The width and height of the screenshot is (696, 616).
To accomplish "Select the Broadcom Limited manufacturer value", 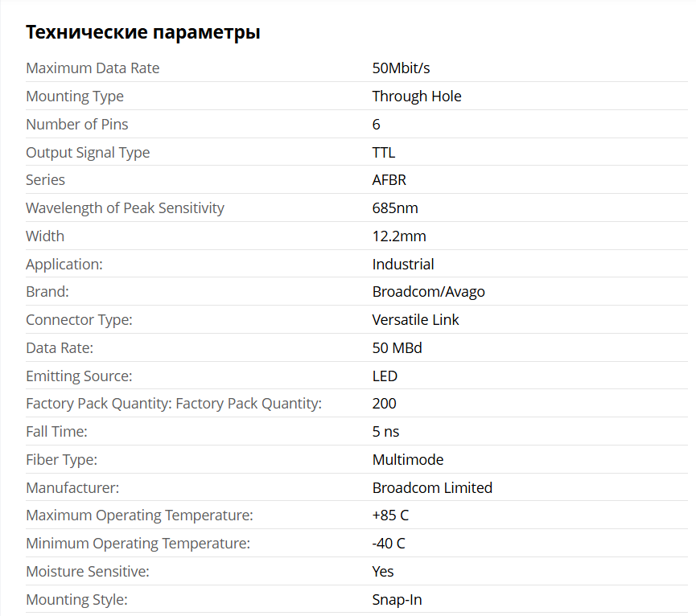I will [432, 488].
